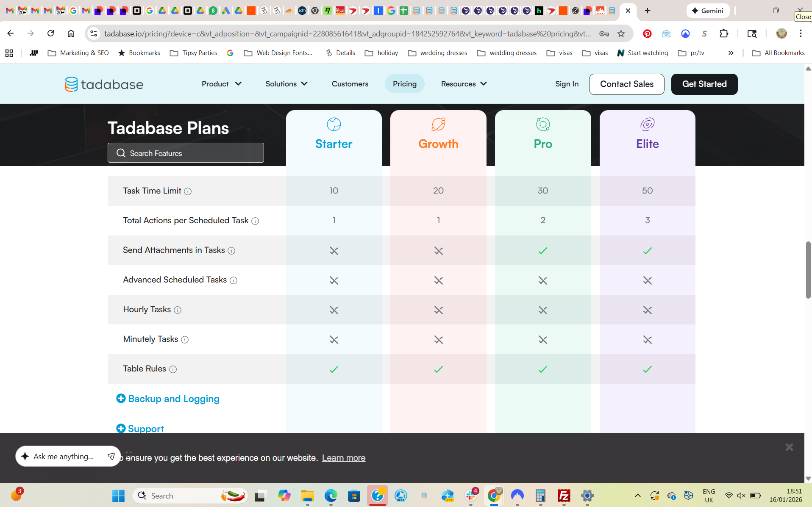Click the Contact Sales button
This screenshot has height=507, width=812.
point(626,84)
